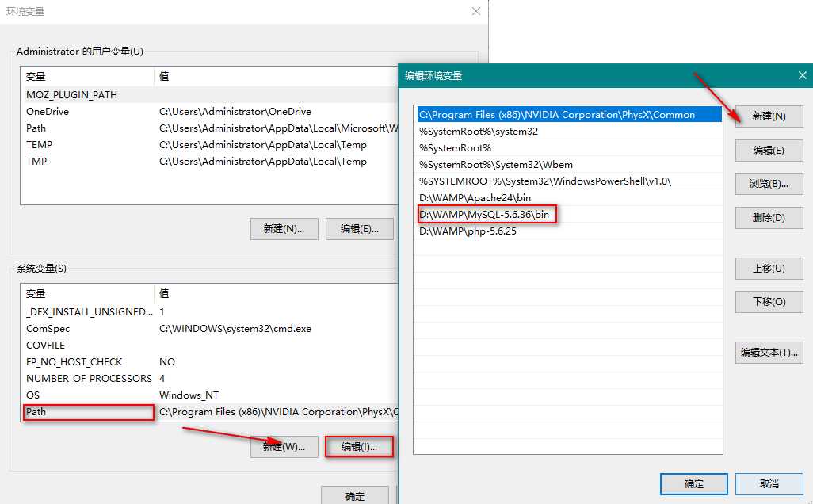Click 编辑(E) in the edit dialog

(769, 151)
